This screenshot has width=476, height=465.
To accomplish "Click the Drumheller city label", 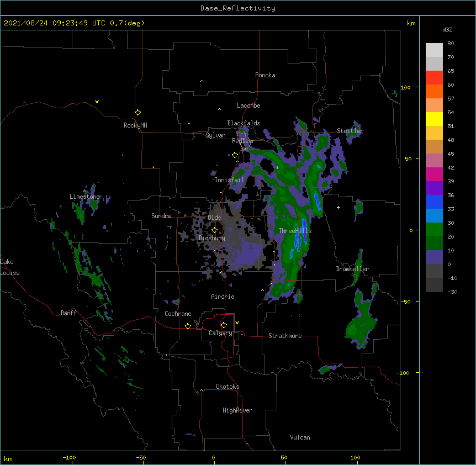I will pos(352,269).
